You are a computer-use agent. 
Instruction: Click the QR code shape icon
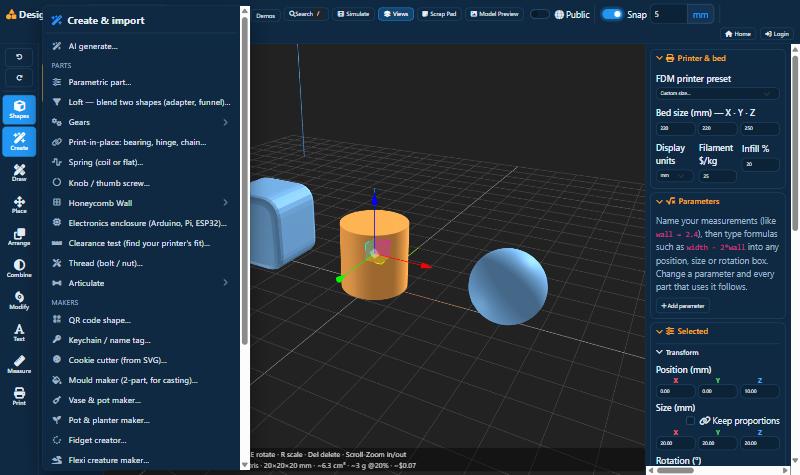57,319
